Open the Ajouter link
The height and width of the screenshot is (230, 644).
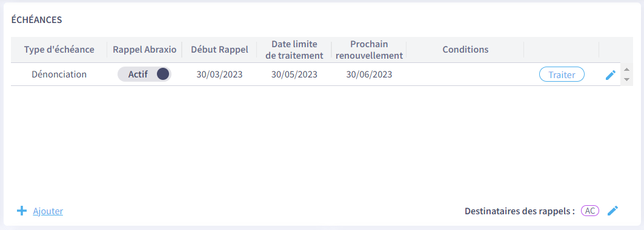[48, 211]
